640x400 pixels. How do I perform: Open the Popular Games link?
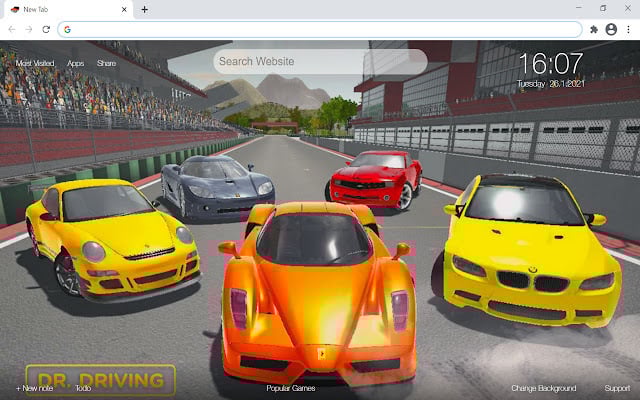(291, 388)
